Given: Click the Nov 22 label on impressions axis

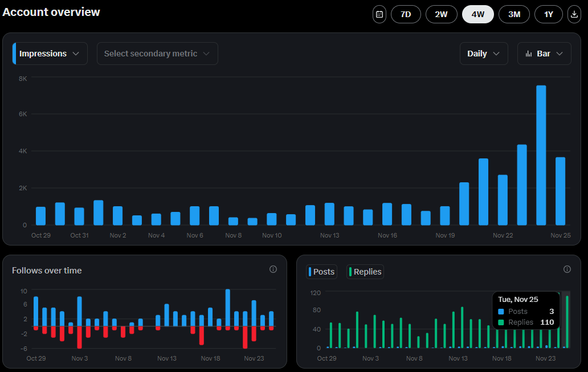Looking at the screenshot, I should pyautogui.click(x=503, y=235).
